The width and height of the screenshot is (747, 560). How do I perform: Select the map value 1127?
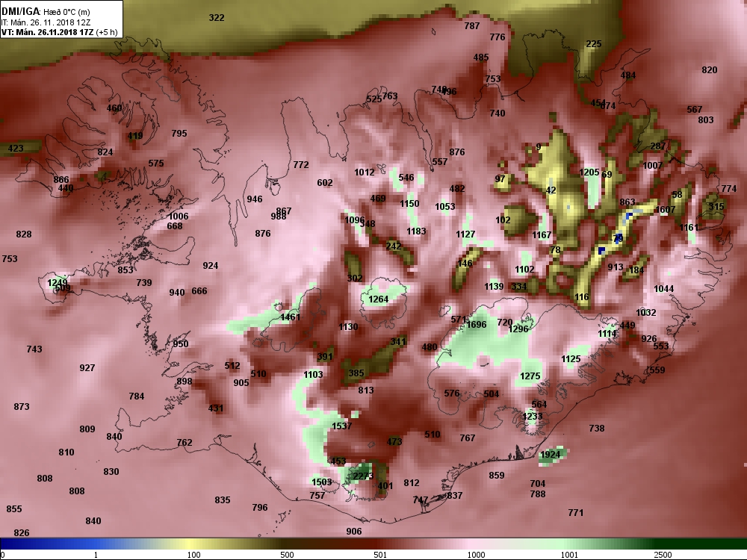[465, 234]
